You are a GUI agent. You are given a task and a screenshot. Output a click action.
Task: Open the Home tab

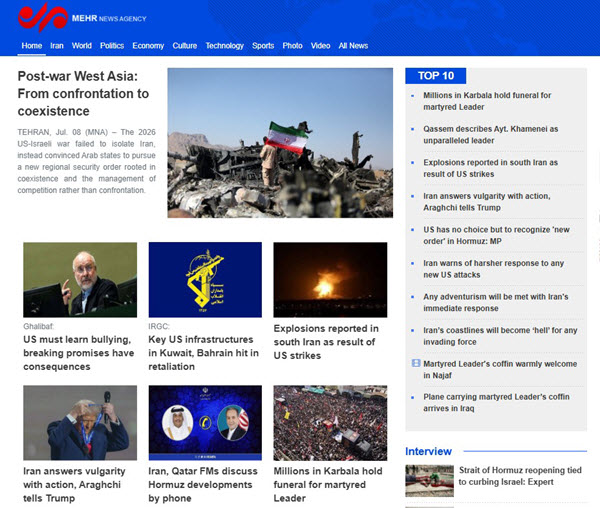(32, 46)
